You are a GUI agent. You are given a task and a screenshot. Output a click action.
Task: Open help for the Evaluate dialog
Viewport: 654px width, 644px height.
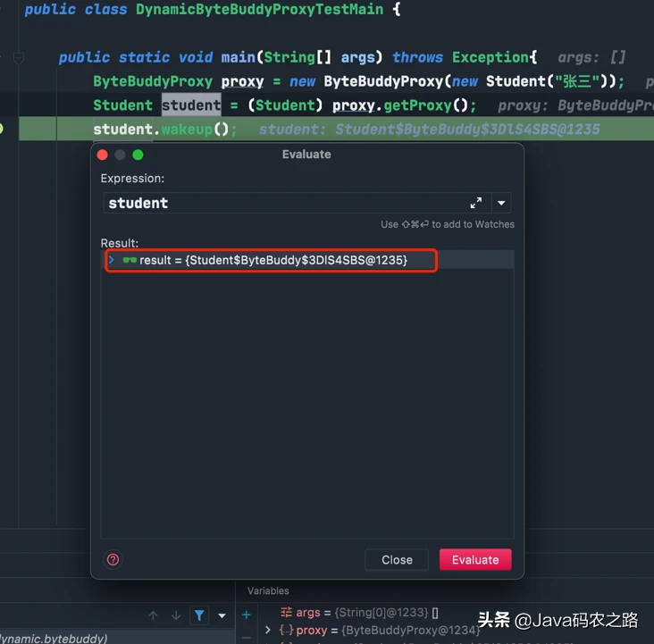pos(113,559)
